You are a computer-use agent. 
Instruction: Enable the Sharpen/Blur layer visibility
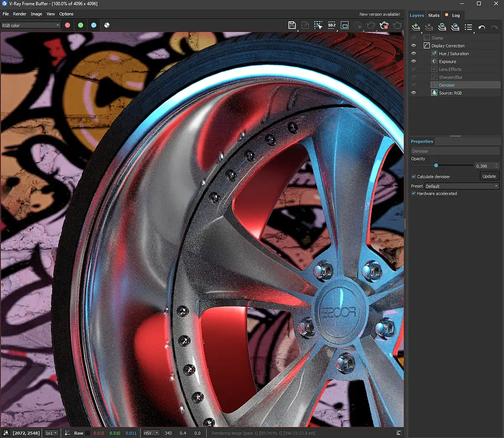(414, 77)
